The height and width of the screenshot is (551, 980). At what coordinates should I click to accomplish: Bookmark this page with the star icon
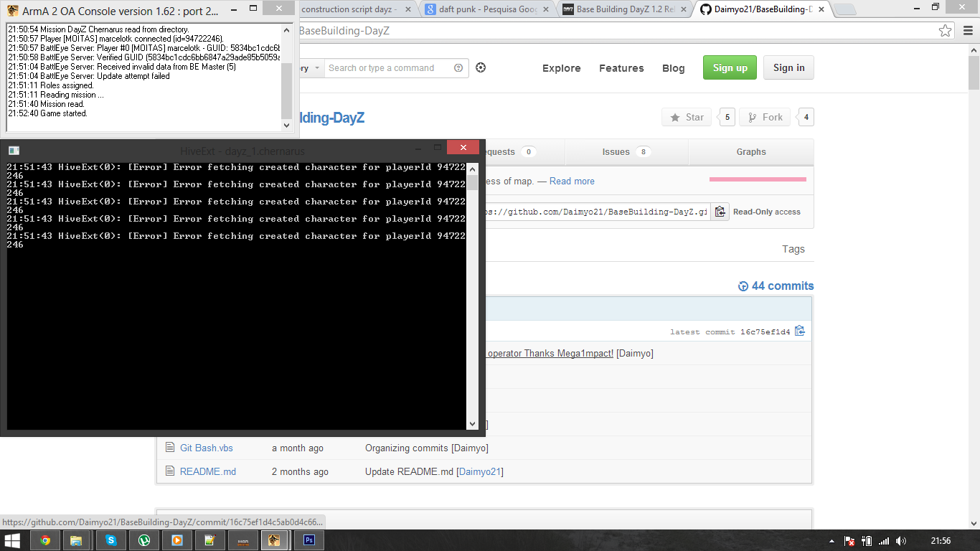click(x=946, y=31)
